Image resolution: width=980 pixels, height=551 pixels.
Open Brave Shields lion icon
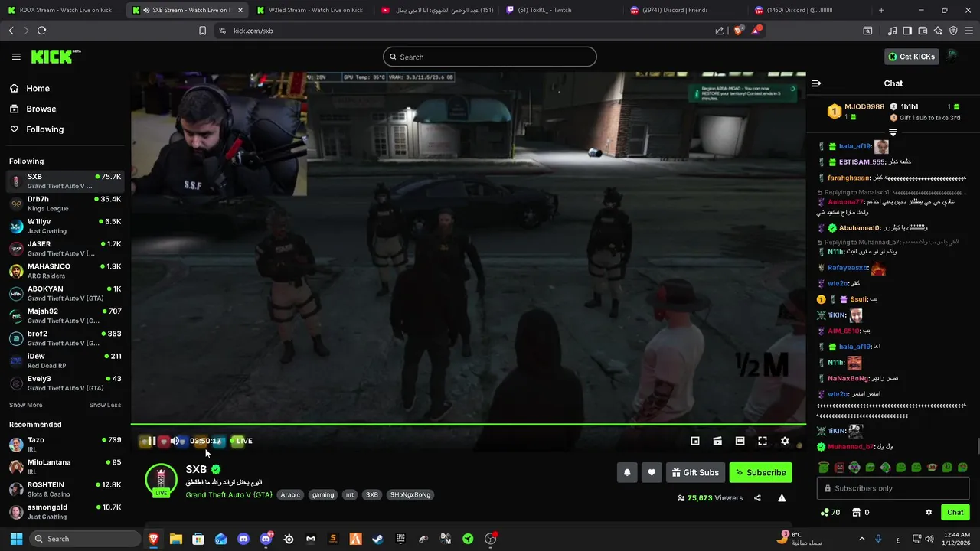click(x=738, y=31)
